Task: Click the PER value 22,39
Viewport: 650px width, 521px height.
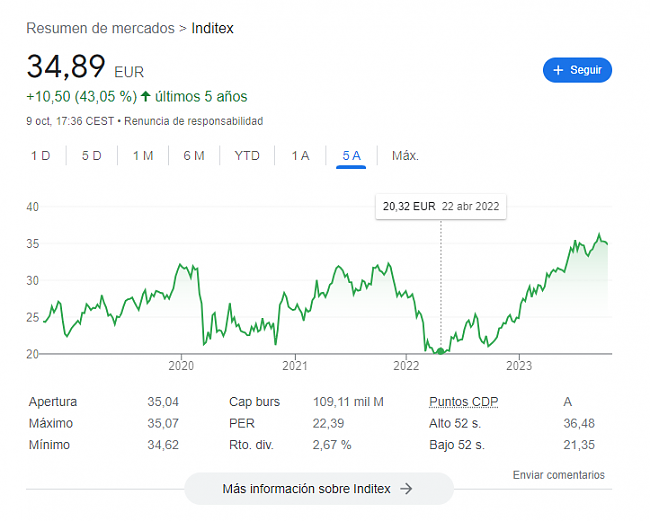Action: [328, 423]
